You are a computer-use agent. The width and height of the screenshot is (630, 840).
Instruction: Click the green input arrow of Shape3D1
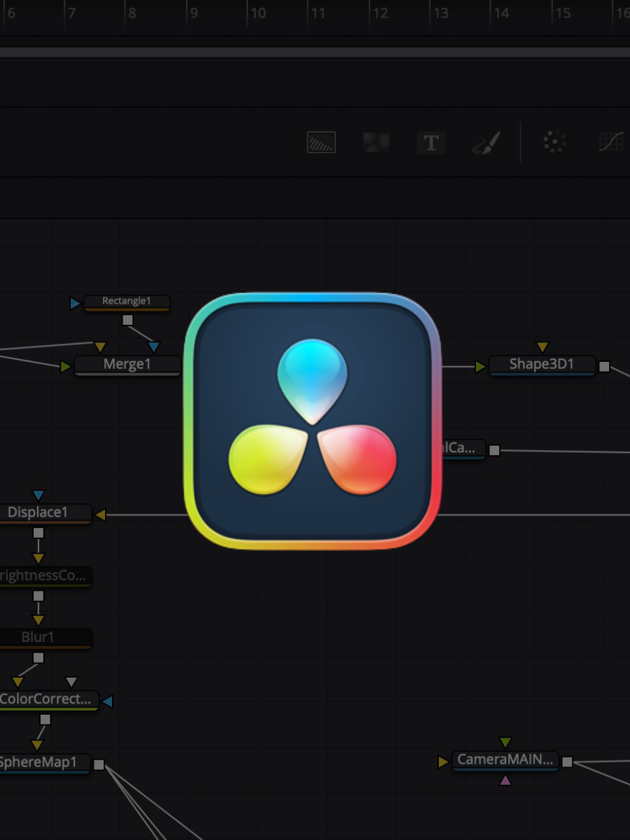pyautogui.click(x=480, y=366)
